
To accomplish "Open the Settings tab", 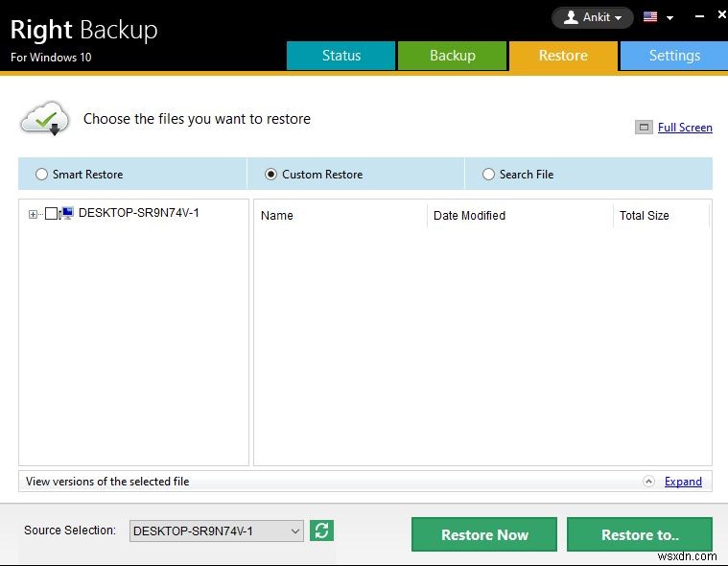I will (674, 56).
